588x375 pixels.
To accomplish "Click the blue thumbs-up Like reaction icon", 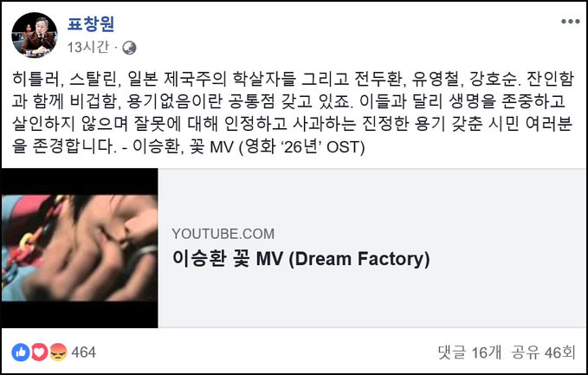I will [21, 352].
